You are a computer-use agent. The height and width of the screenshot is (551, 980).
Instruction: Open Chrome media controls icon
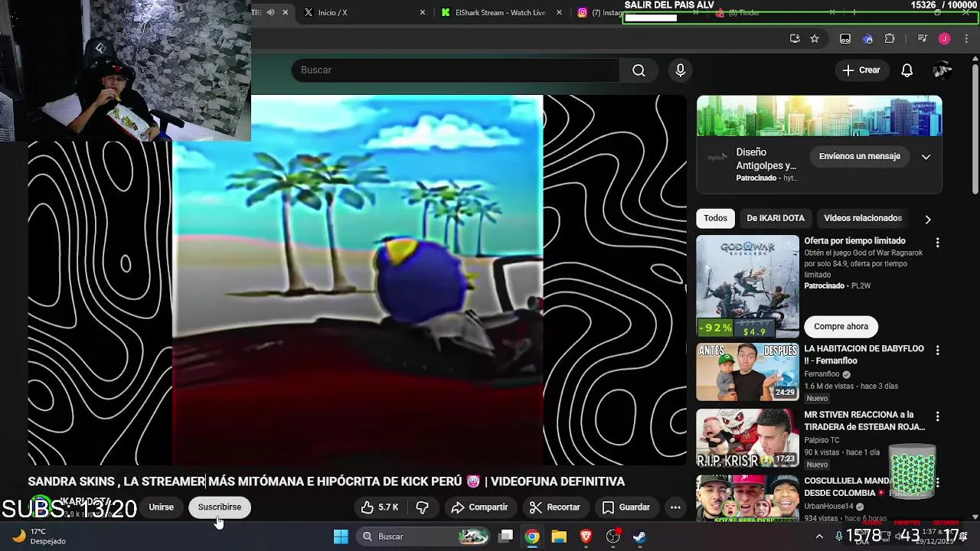(923, 39)
